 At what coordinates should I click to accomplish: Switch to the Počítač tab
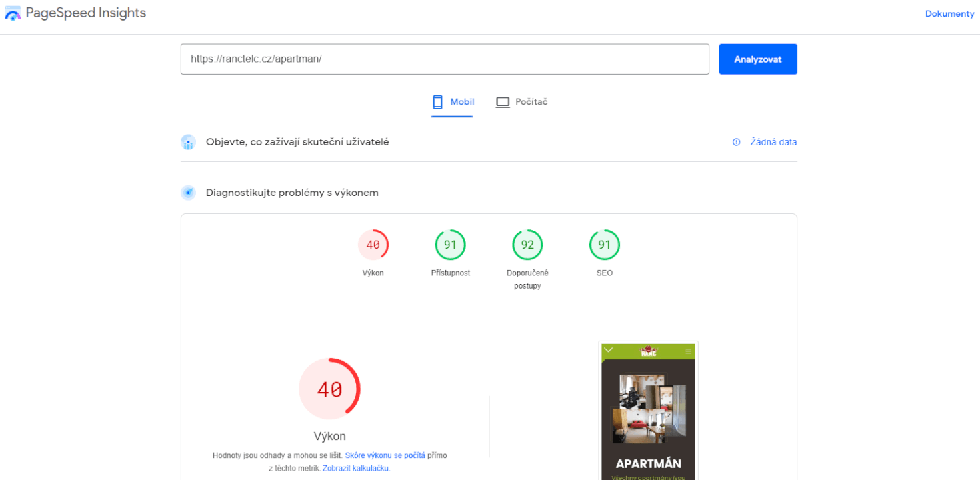[531, 101]
